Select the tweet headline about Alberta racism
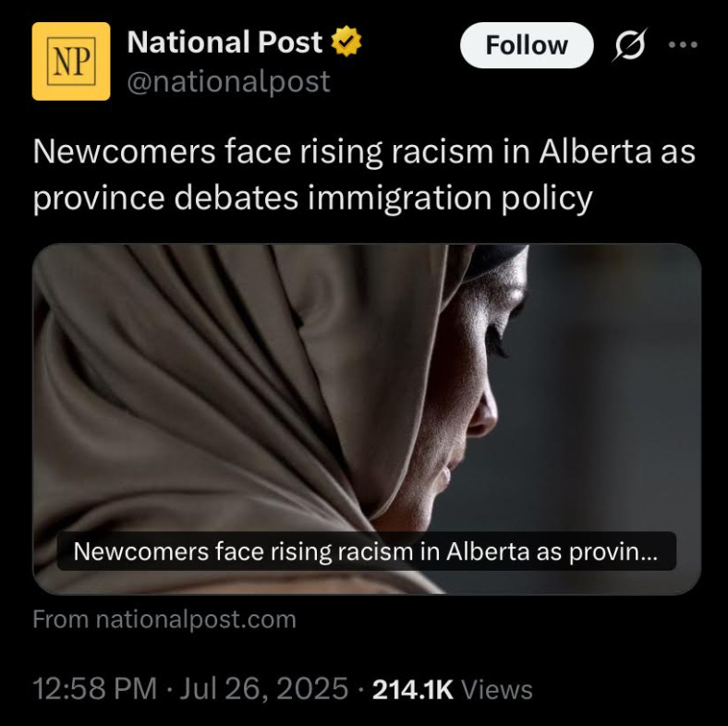 364,175
